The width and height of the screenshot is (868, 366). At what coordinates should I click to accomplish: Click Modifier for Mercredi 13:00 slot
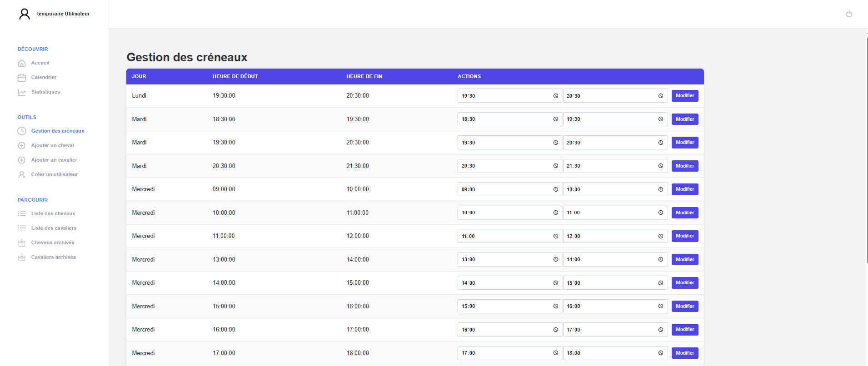pyautogui.click(x=685, y=260)
